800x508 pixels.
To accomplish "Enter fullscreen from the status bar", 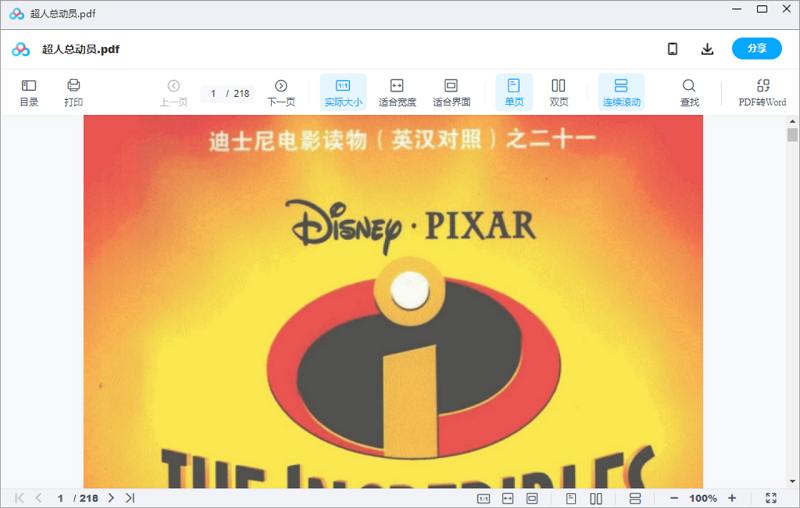I will coord(771,498).
